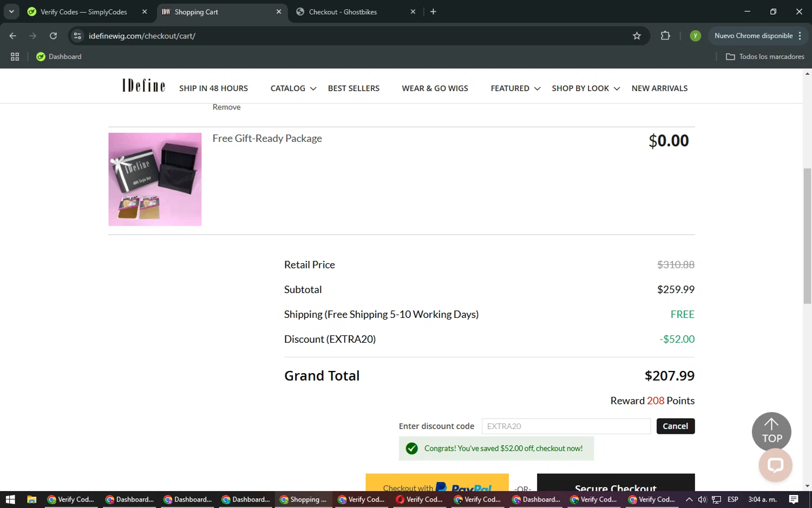This screenshot has height=508, width=812.
Task: Open the SHIP IN 48 HOURS menu
Action: (x=213, y=88)
